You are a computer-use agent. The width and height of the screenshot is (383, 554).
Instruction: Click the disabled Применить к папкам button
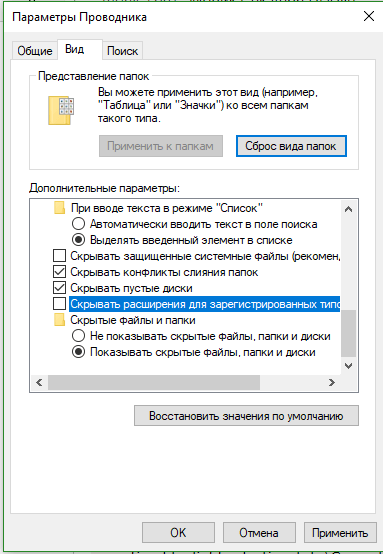(x=161, y=146)
